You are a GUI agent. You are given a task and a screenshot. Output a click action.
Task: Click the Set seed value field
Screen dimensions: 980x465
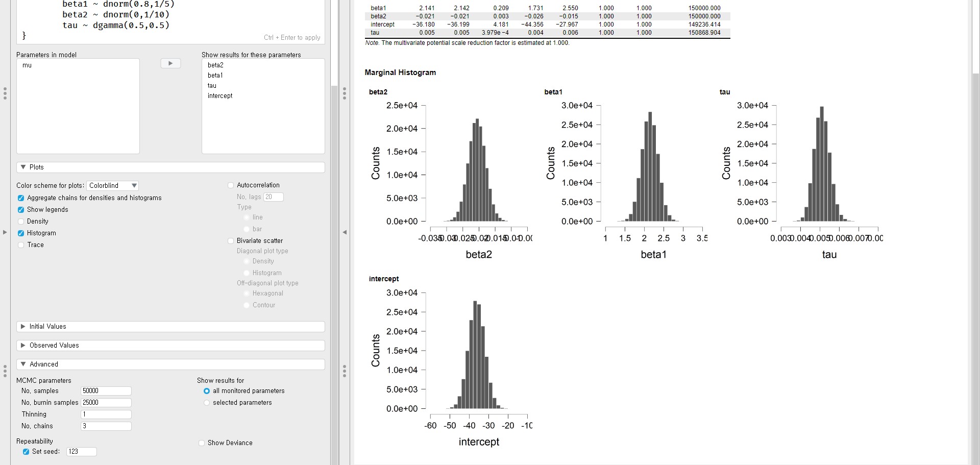81,452
